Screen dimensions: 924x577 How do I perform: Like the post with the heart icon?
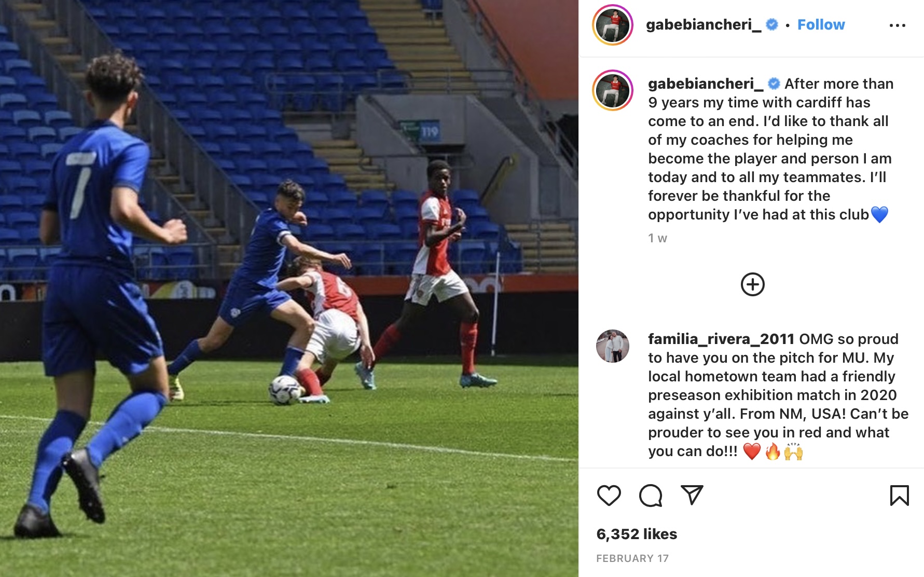click(x=609, y=496)
